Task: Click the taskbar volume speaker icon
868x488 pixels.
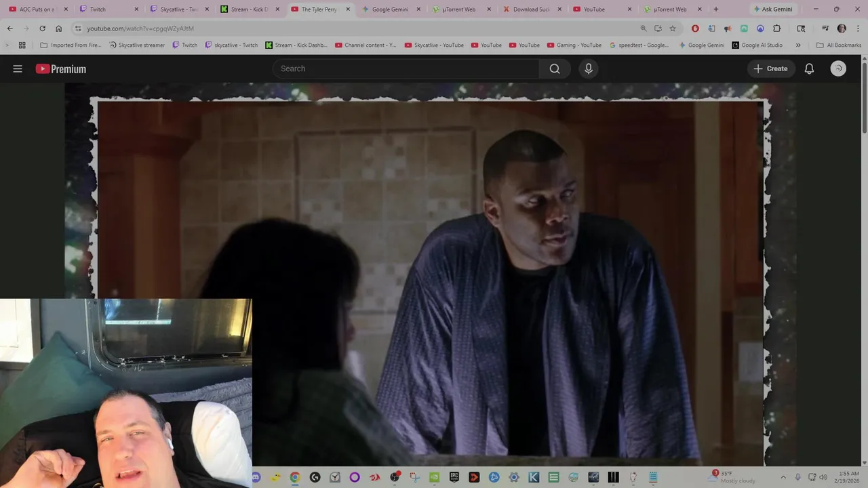Action: [x=823, y=477]
